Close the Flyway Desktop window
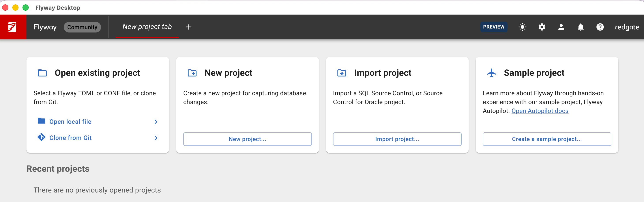The image size is (644, 202). (x=5, y=8)
